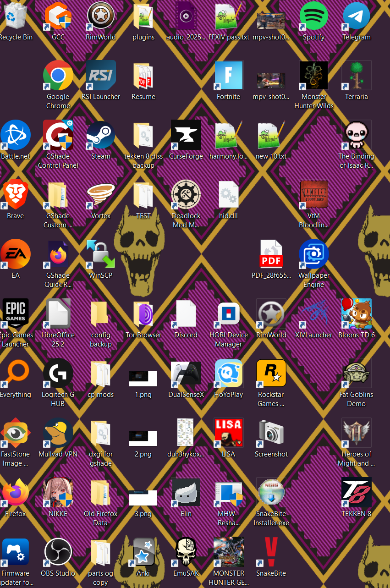
Task: Select the Mullvad VPN shortcut
Action: [x=58, y=433]
